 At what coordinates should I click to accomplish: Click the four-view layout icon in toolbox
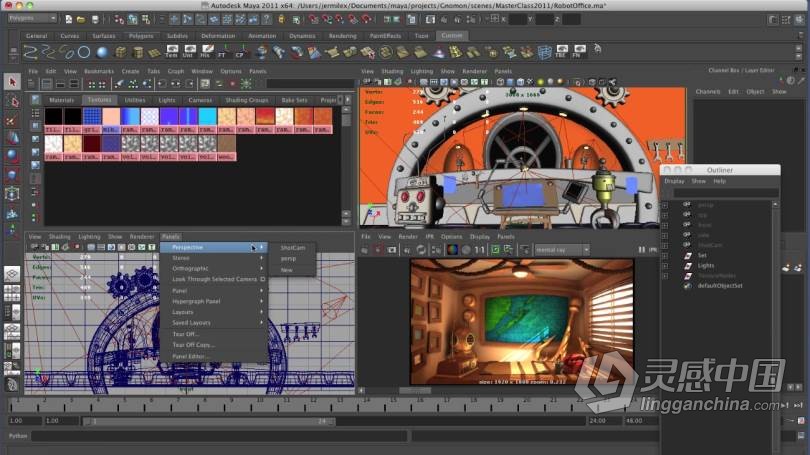point(12,293)
